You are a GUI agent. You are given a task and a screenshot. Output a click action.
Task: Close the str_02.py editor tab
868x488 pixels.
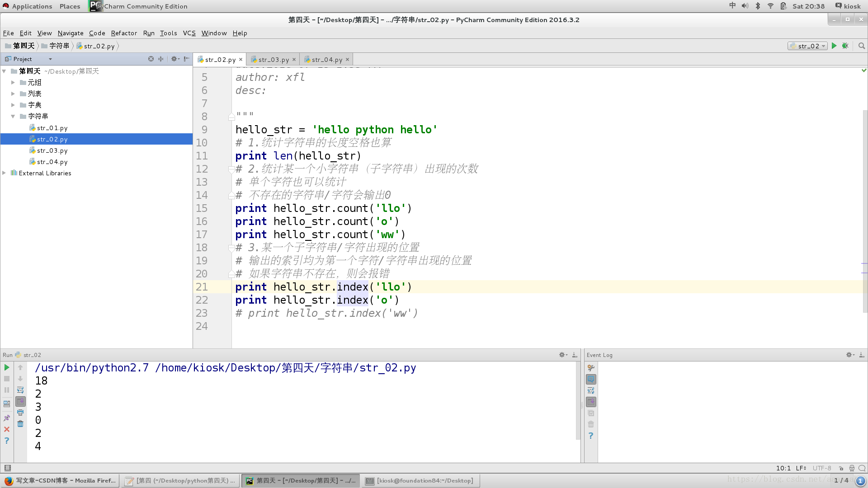click(x=241, y=60)
